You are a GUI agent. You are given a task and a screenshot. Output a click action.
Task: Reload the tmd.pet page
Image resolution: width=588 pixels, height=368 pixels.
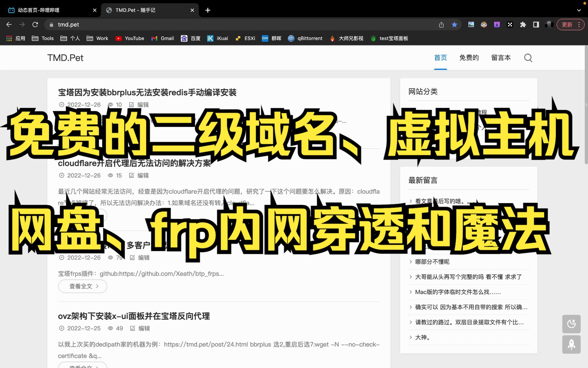pos(35,25)
